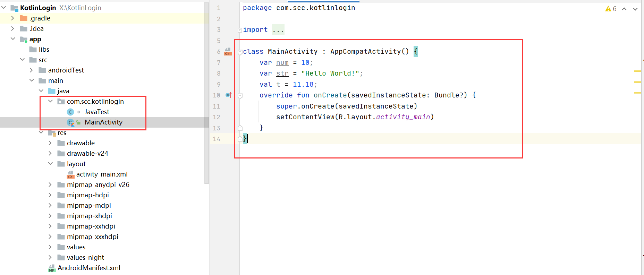Select MainActivity in project tree
The image size is (644, 275).
click(103, 122)
